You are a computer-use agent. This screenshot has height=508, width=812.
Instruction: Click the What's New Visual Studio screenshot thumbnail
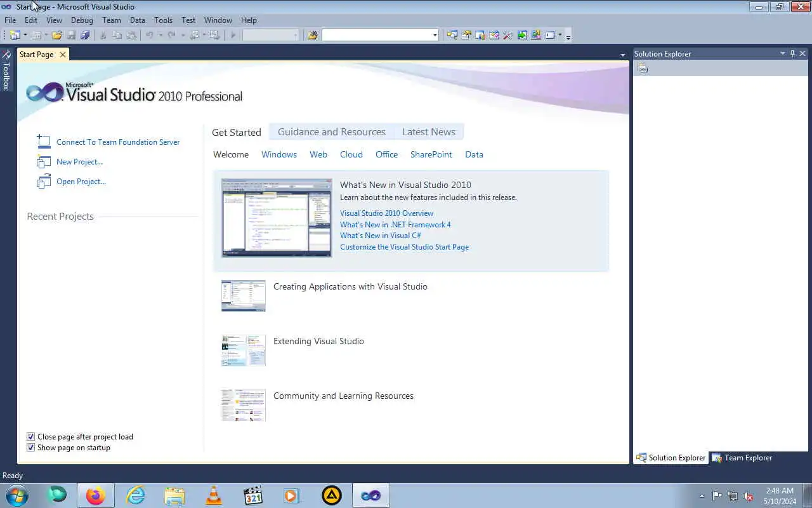click(277, 218)
